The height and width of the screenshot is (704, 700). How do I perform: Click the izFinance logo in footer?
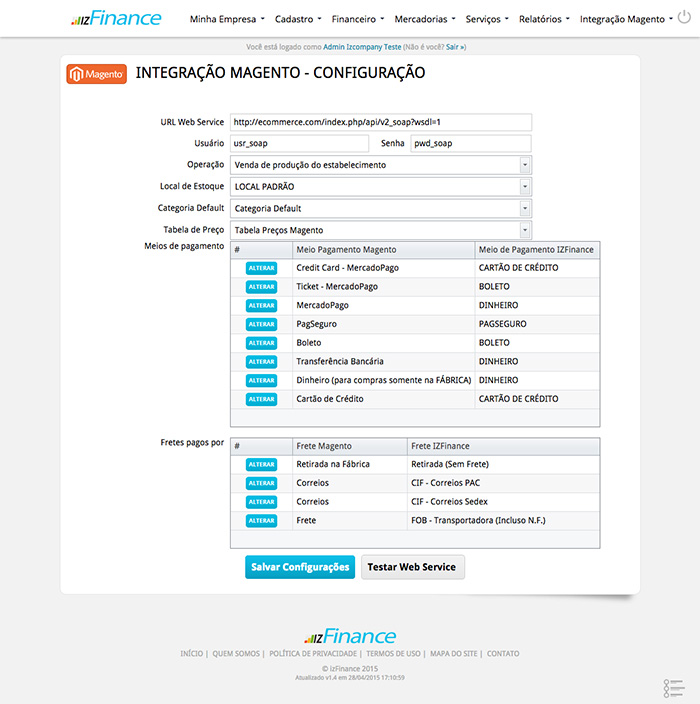pyautogui.click(x=350, y=636)
